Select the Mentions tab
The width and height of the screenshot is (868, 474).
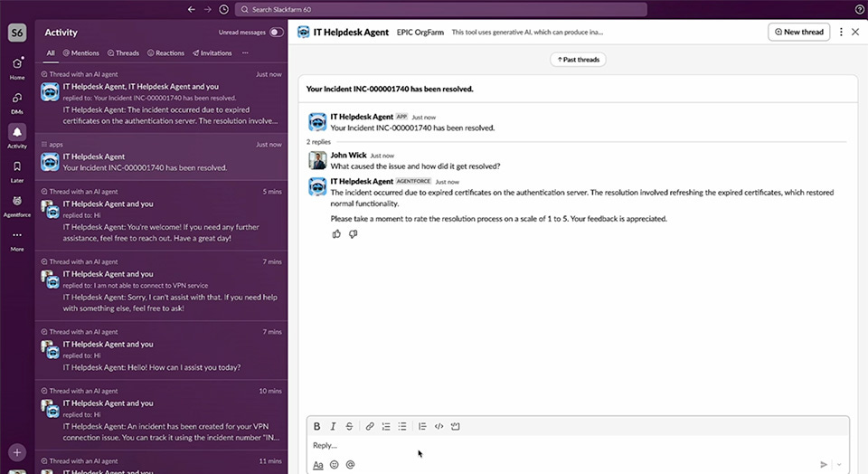coord(80,53)
